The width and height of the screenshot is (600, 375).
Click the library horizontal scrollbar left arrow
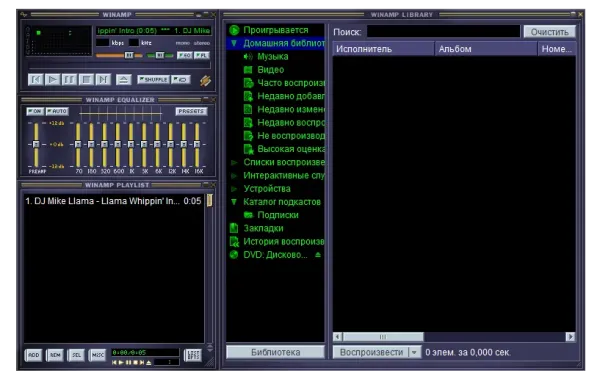[x=337, y=337]
